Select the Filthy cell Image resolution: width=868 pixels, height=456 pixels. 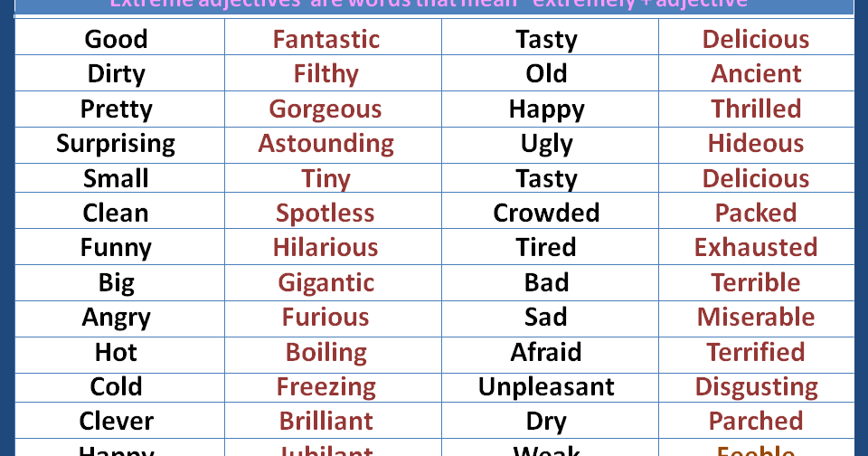tap(334, 73)
